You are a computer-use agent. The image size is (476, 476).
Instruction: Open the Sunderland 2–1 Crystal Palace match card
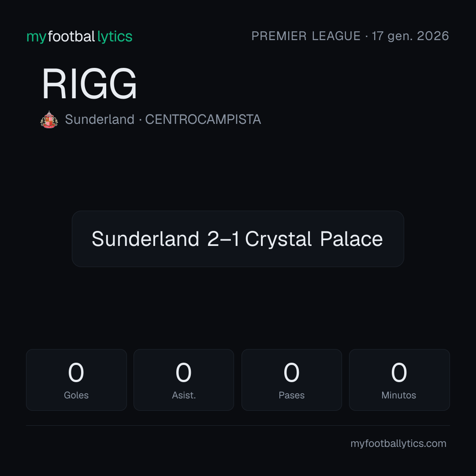[x=238, y=239]
